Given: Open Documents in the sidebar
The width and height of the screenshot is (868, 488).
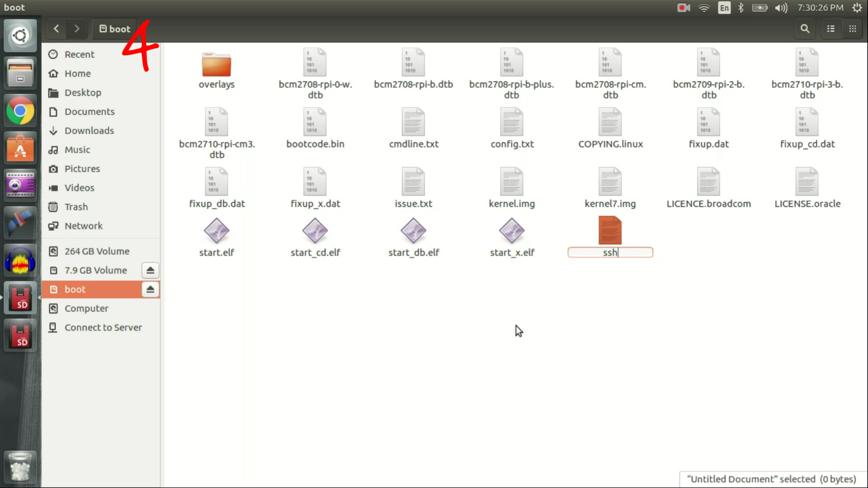Looking at the screenshot, I should [x=100, y=112].
